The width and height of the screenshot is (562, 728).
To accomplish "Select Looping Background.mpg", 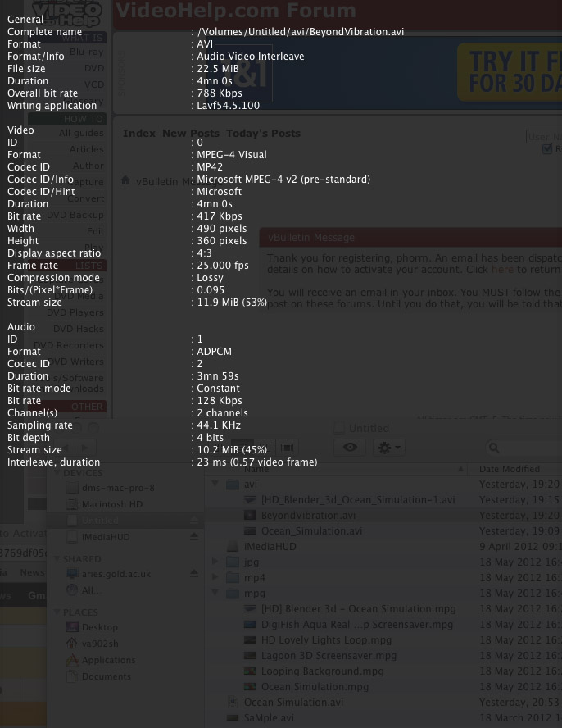I will [x=322, y=671].
